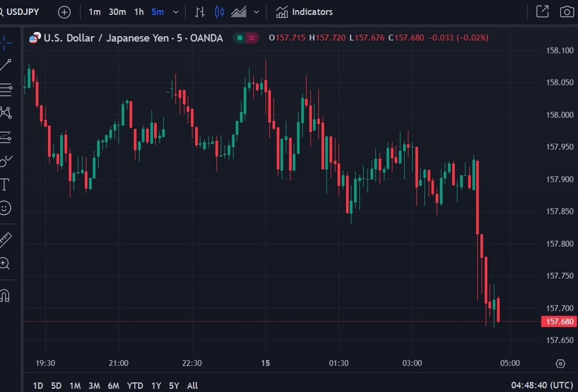Expand the time interval dropdown arrow
Viewport: 578px width, 392px height.
coord(175,12)
